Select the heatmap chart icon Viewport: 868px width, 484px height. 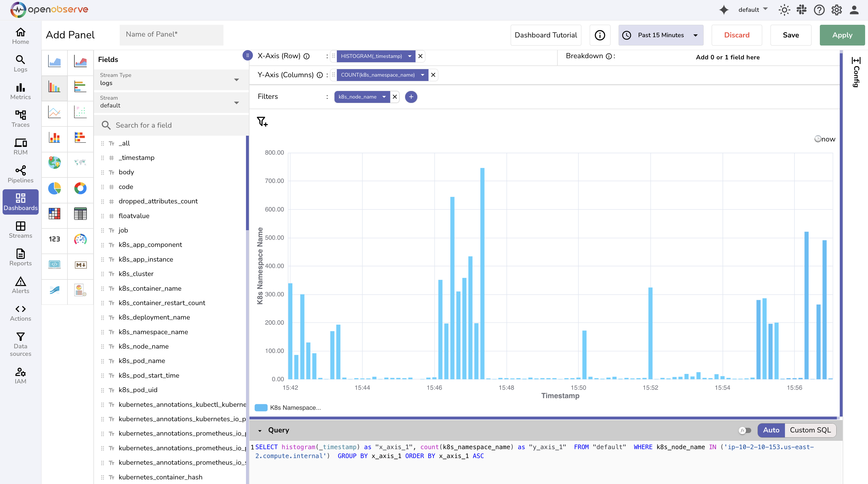coord(54,213)
